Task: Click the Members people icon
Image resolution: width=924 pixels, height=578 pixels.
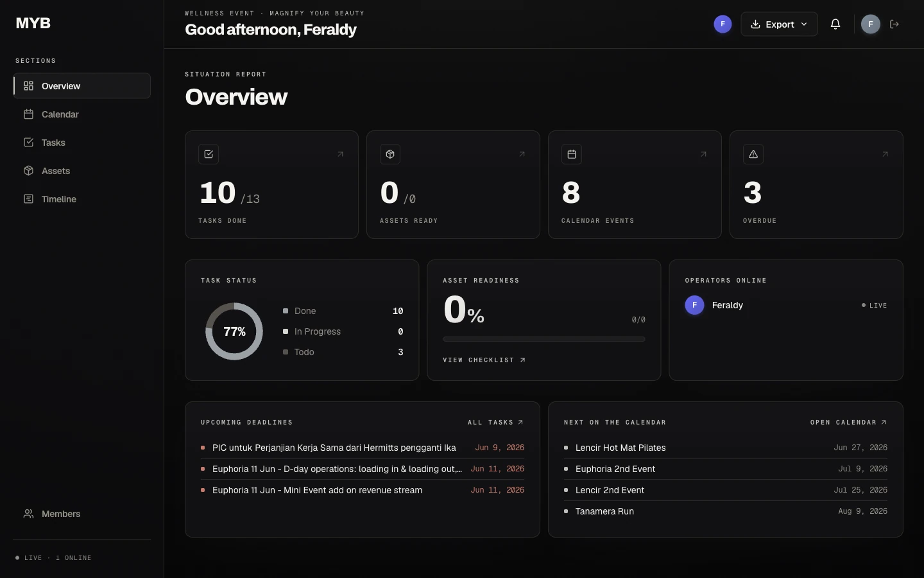Action: pos(28,514)
